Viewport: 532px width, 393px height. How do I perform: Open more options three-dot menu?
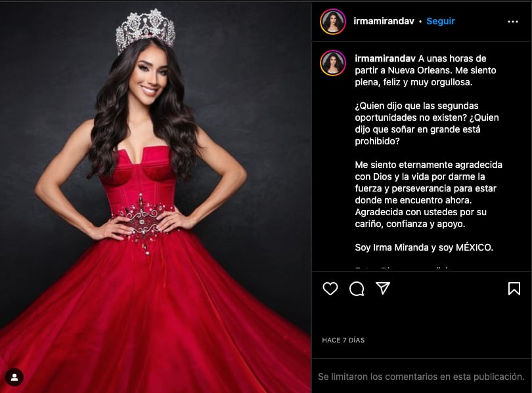pos(513,22)
